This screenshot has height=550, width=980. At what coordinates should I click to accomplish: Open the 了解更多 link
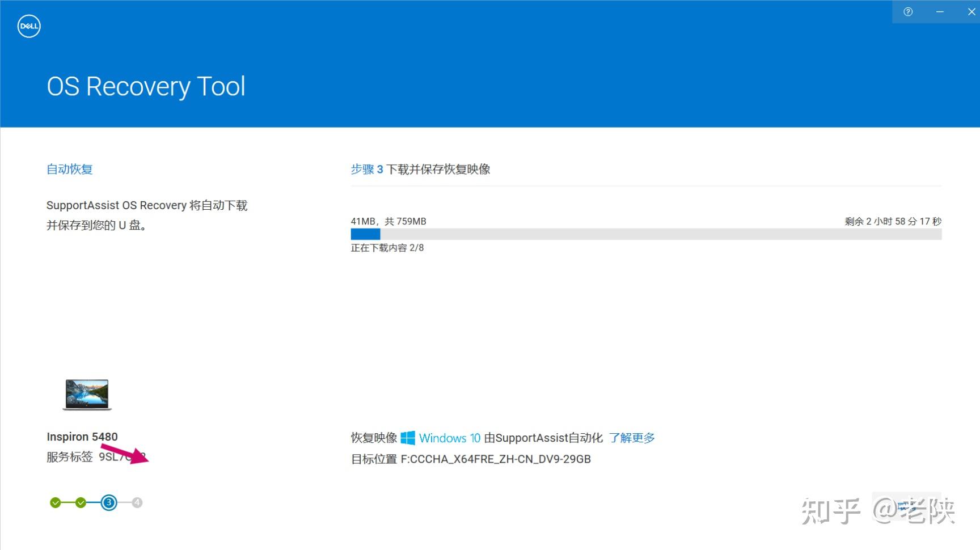[x=632, y=438]
